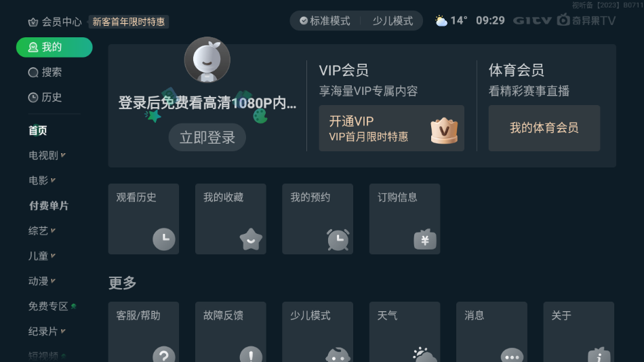Select 首页 in the sidebar

pyautogui.click(x=38, y=130)
